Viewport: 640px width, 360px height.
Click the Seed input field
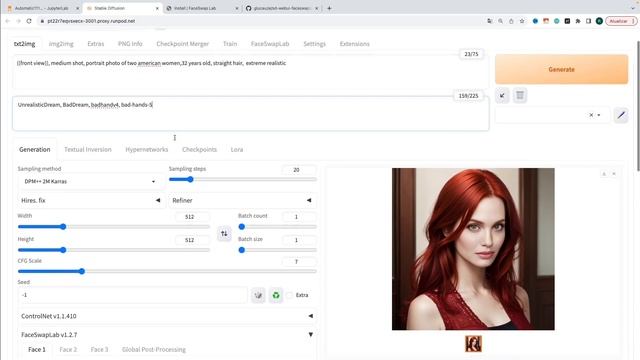(x=133, y=295)
